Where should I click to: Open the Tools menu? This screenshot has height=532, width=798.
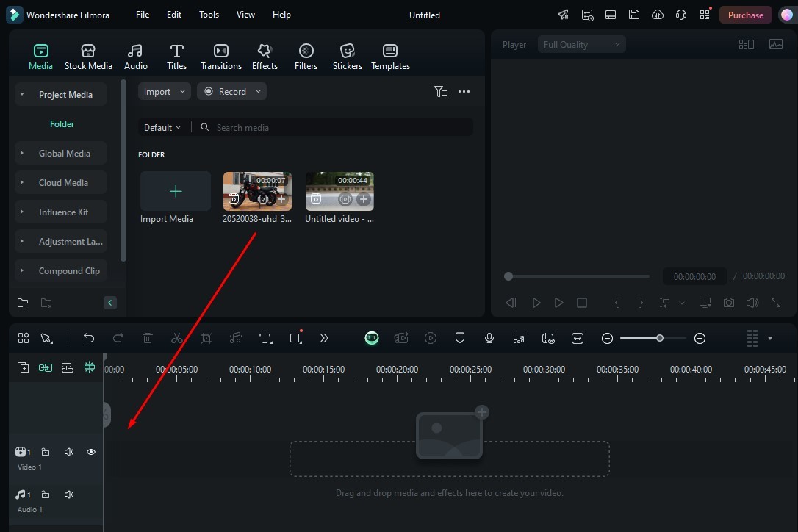pyautogui.click(x=209, y=15)
